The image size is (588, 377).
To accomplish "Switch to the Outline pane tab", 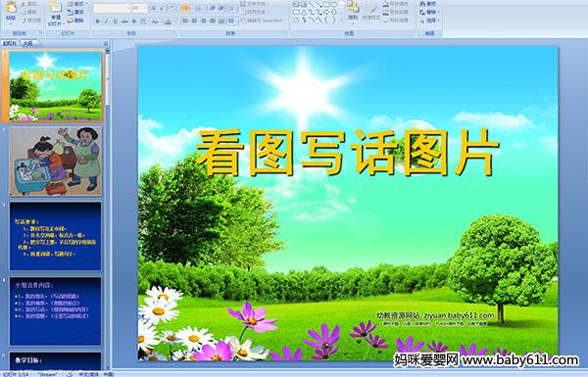I will pyautogui.click(x=28, y=43).
